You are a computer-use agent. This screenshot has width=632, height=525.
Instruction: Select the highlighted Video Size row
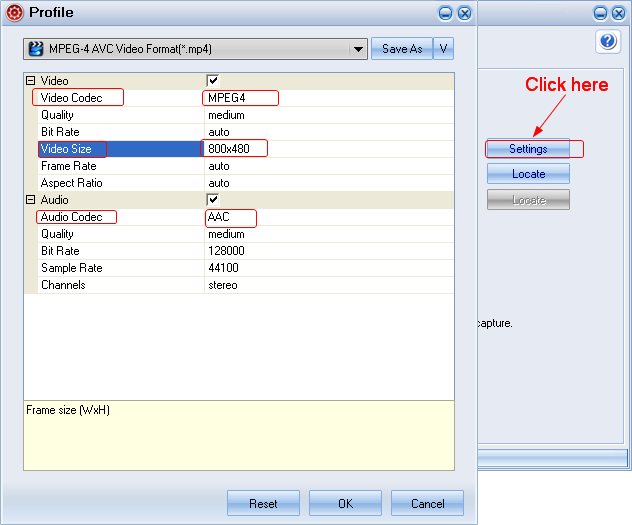246,149
